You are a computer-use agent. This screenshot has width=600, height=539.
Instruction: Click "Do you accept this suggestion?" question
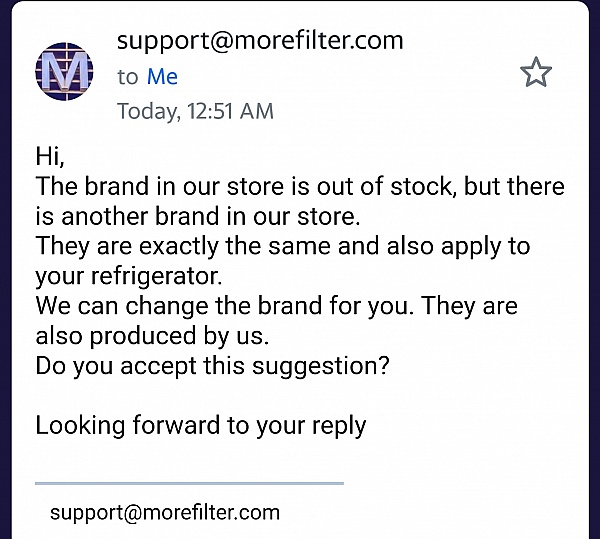click(x=212, y=366)
